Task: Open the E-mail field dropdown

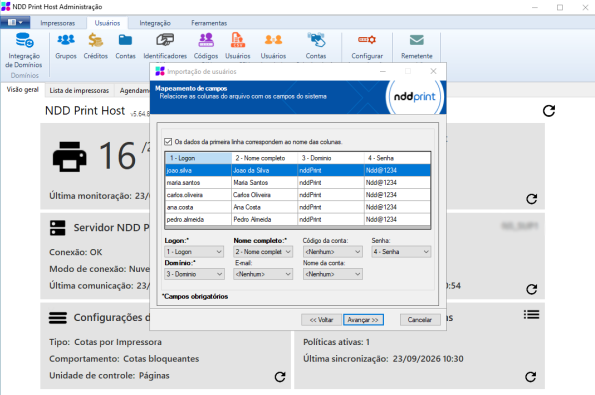Action: (263, 274)
